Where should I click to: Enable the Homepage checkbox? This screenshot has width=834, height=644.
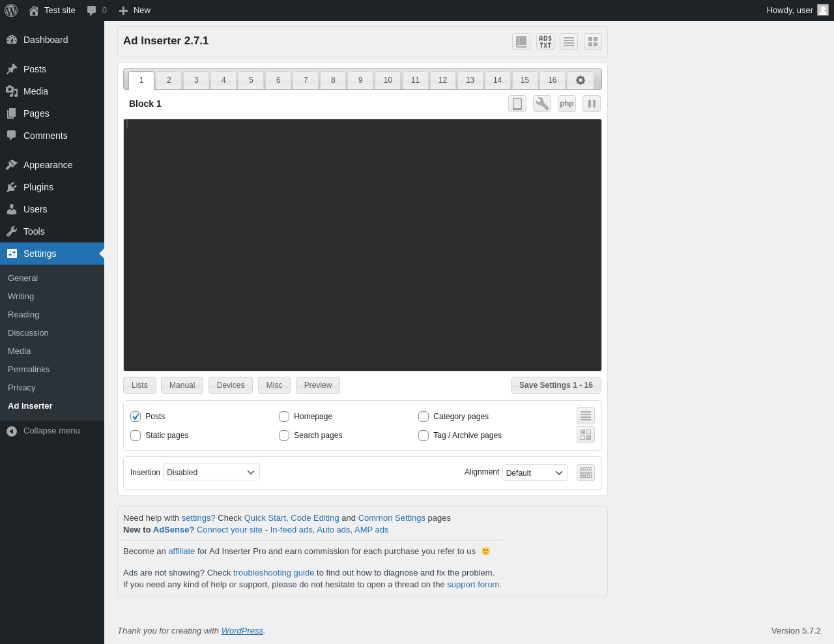pos(284,417)
